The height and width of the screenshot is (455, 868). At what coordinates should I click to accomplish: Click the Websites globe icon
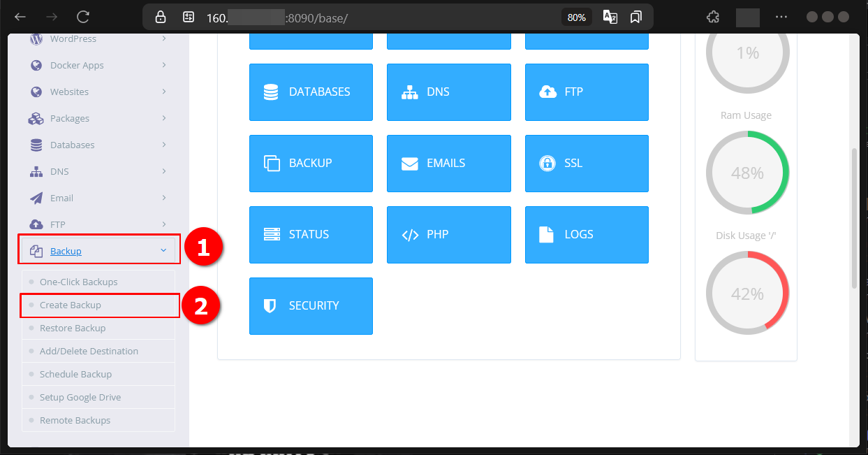[36, 92]
